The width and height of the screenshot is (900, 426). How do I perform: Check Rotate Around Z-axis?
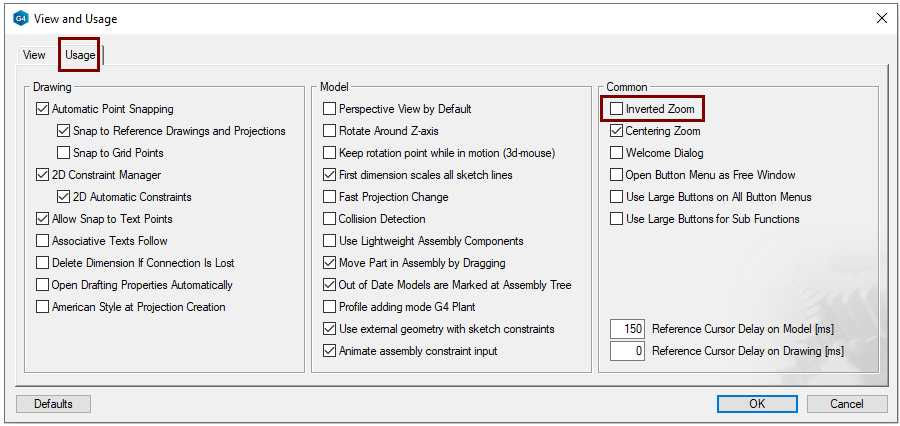pyautogui.click(x=330, y=131)
